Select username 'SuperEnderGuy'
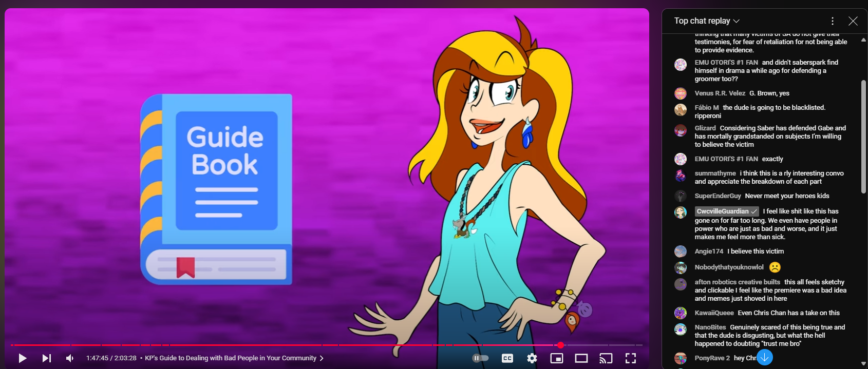Viewport: 868px width, 369px height. pos(718,196)
